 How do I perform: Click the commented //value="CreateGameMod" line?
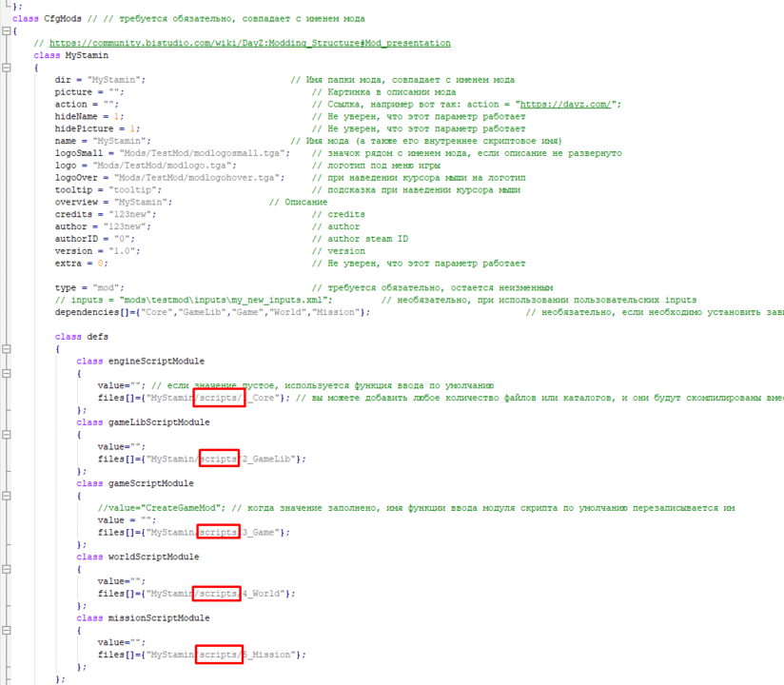[162, 508]
